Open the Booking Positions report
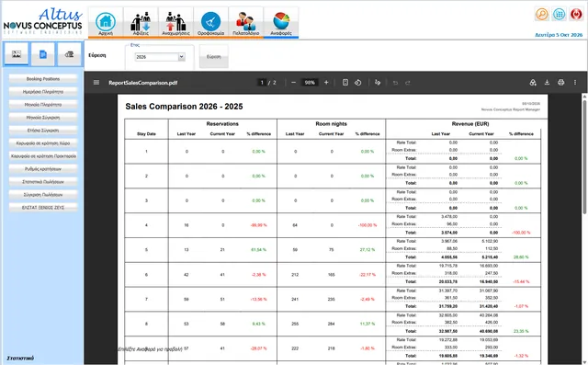Screen dimensions: 588x365 pyautogui.click(x=43, y=79)
